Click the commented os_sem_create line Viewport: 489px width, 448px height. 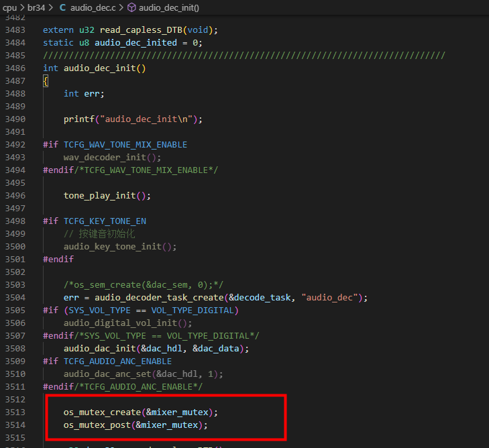click(144, 285)
